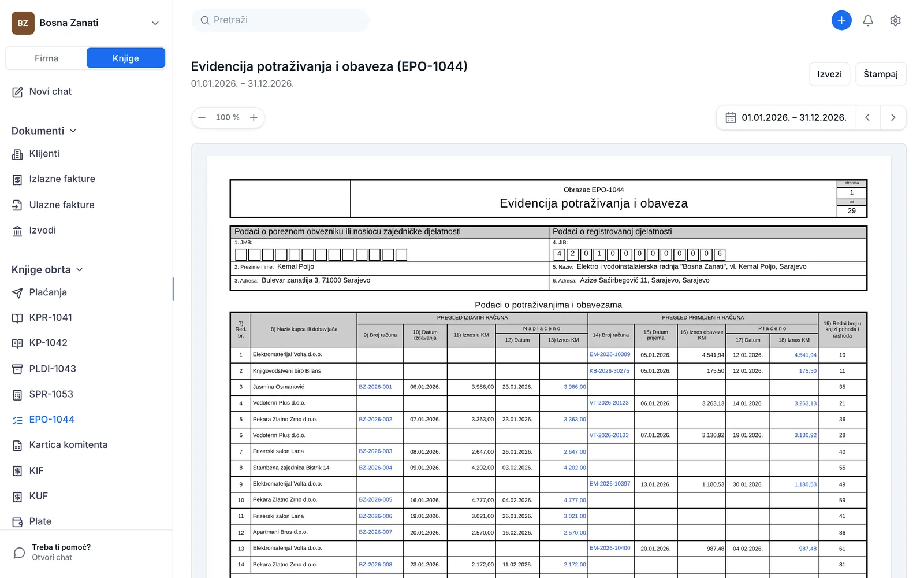Click the Kartica komitenta document icon
Viewport: 924px width, 578px height.
pyautogui.click(x=17, y=445)
